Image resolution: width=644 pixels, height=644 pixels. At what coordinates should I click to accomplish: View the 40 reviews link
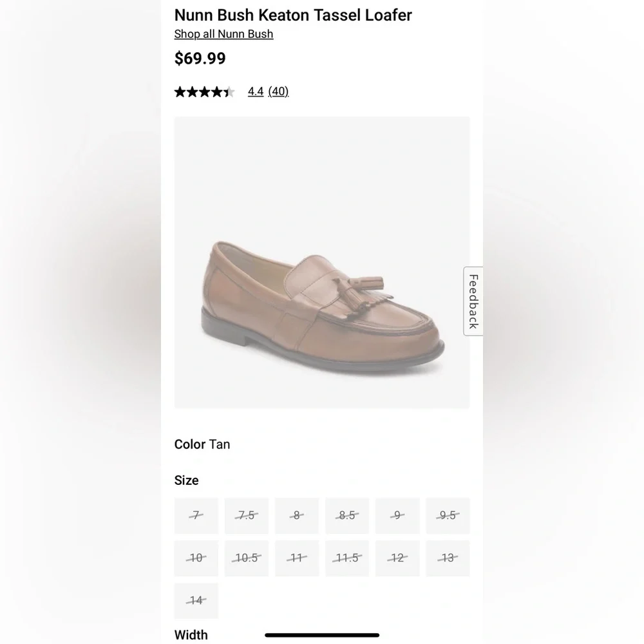click(x=278, y=91)
